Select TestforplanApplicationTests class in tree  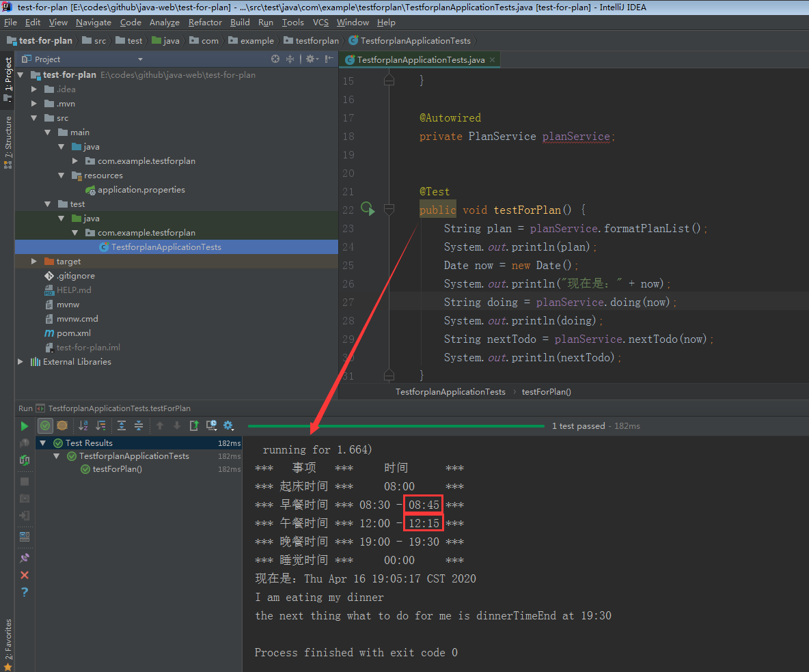click(x=166, y=247)
